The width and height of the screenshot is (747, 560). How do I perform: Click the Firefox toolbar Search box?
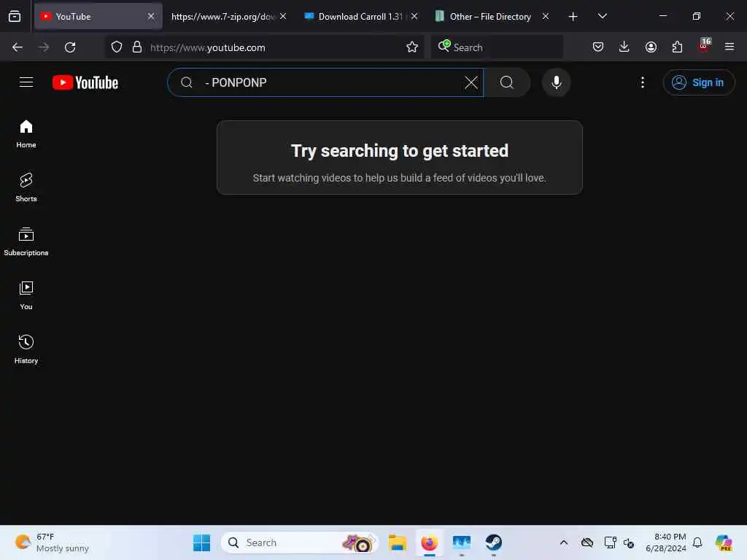point(497,47)
